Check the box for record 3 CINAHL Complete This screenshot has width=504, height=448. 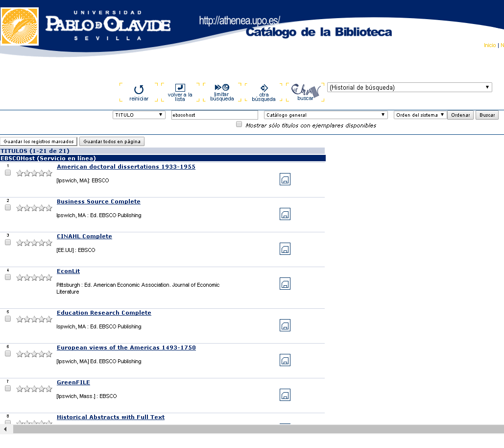(x=8, y=242)
